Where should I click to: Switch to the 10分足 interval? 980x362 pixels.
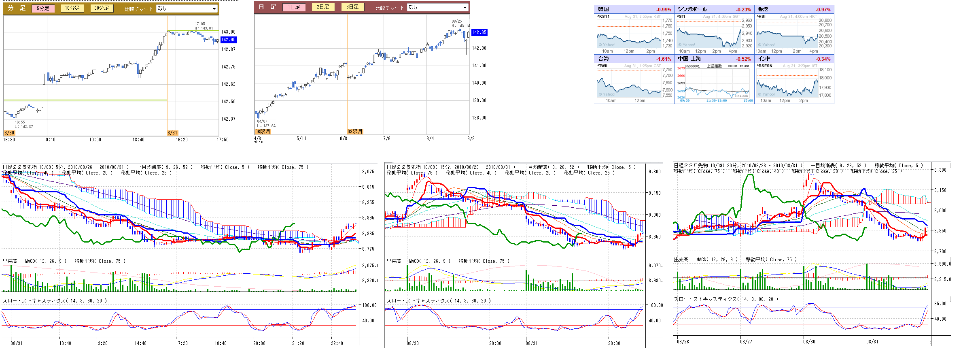pos(72,8)
